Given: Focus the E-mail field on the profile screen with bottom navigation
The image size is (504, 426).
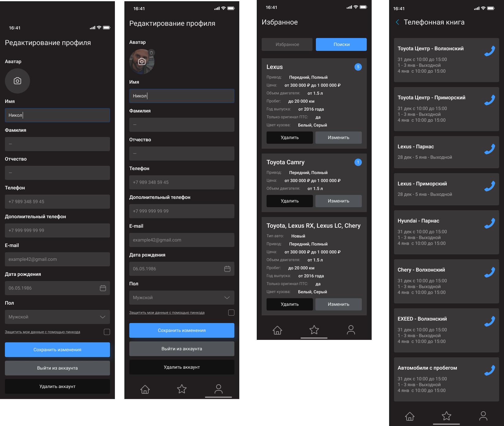Looking at the screenshot, I should point(182,240).
